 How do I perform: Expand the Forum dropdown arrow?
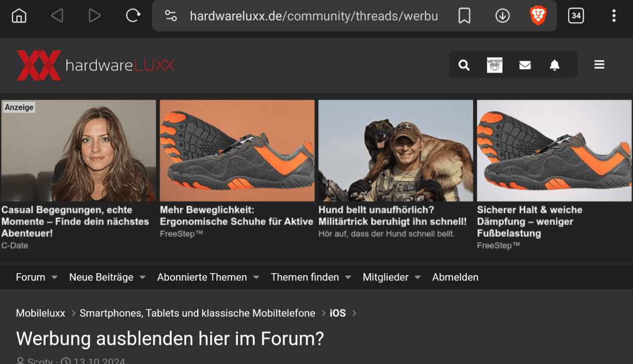pos(54,278)
